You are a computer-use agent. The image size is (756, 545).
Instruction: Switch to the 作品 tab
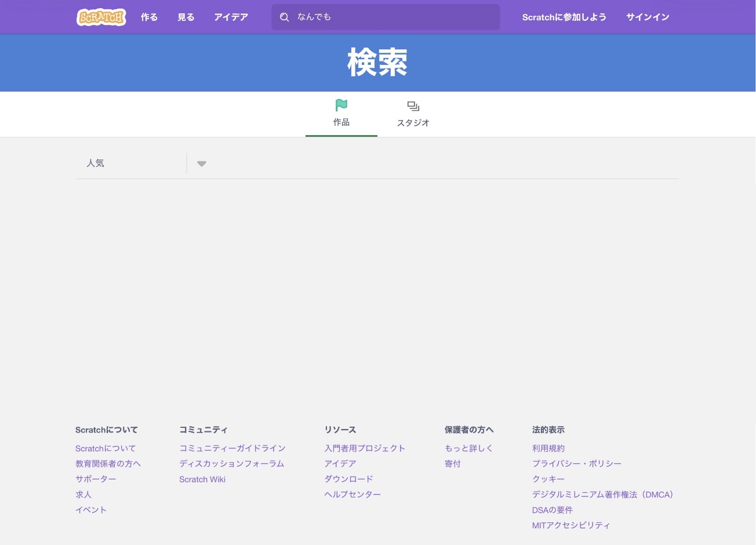coord(341,114)
